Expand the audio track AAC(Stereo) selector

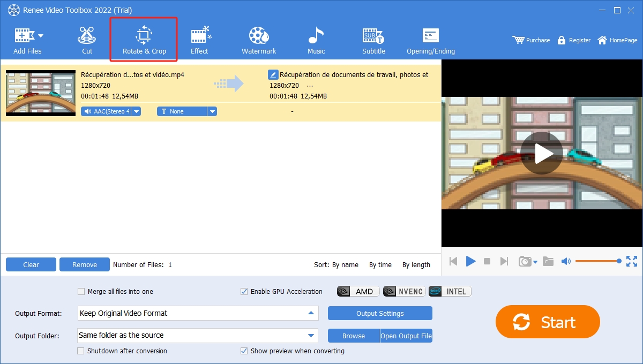coord(137,111)
